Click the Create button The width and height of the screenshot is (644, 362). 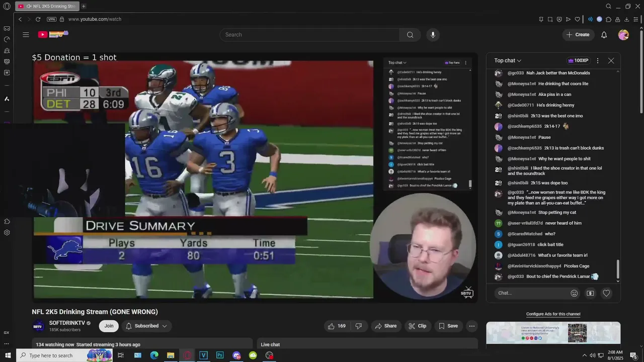click(x=578, y=35)
